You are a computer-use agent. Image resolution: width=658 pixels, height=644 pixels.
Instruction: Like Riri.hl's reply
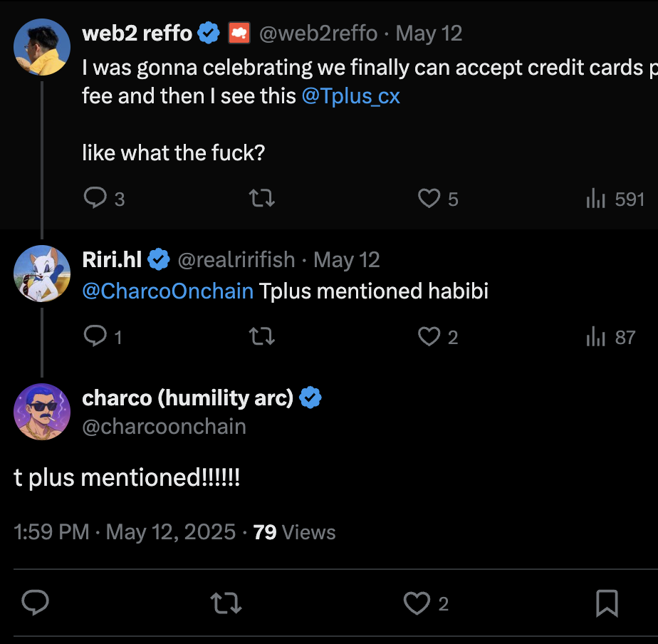click(429, 336)
